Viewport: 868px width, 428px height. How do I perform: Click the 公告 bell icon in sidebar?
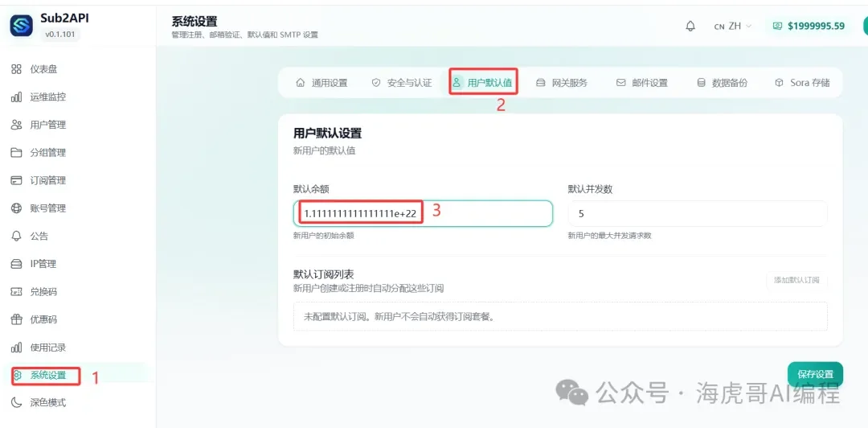pos(17,237)
